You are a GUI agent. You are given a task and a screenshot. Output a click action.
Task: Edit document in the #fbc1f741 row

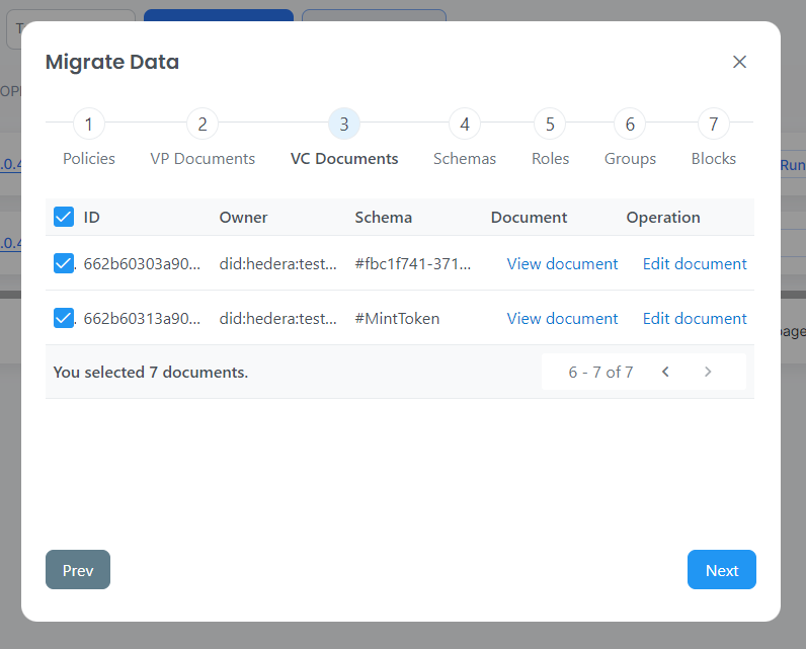[x=694, y=264]
